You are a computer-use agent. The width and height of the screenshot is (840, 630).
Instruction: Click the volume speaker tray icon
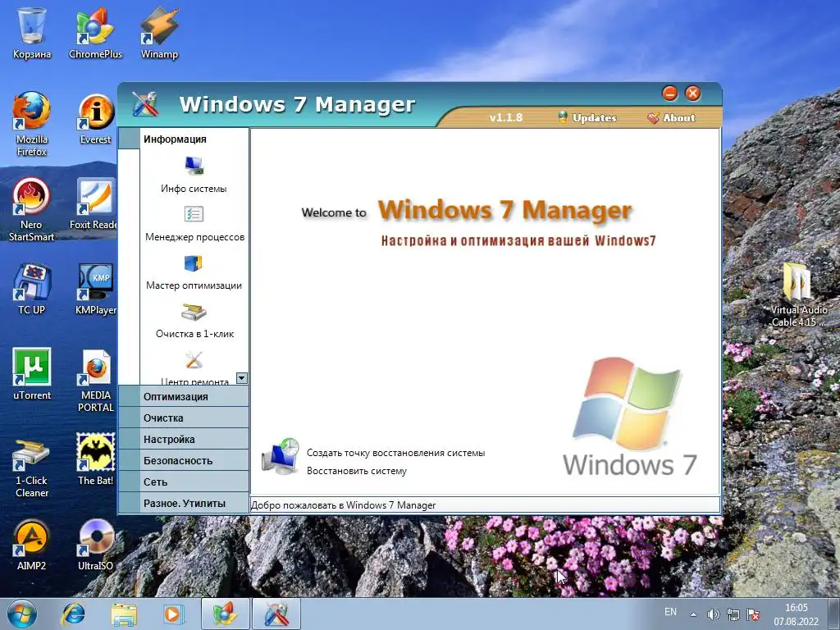tap(713, 614)
